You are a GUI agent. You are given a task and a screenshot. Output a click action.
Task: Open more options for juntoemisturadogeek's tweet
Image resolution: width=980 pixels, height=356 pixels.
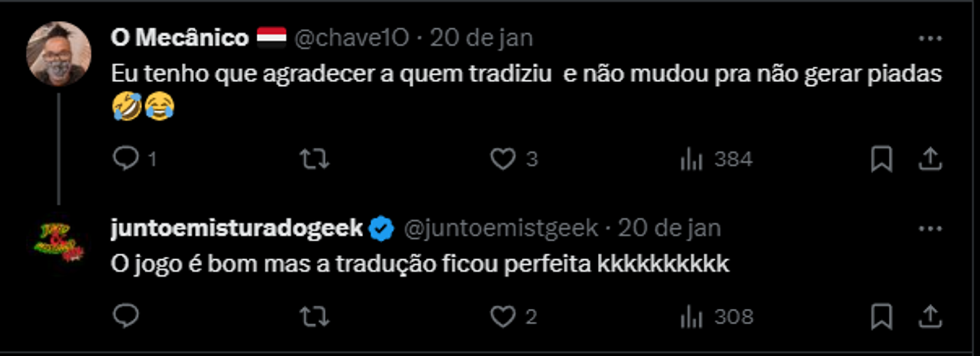coord(930,229)
